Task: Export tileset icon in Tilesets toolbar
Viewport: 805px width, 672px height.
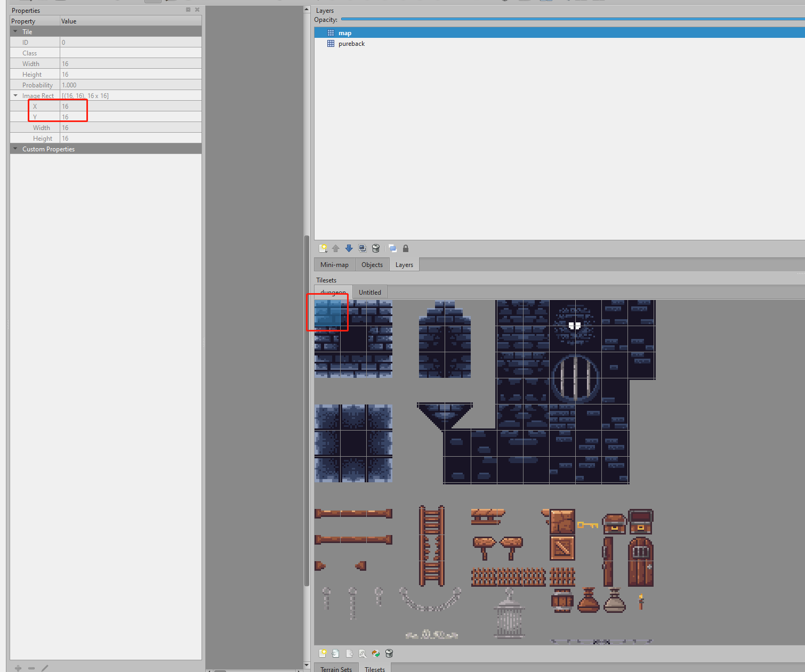Action: tap(349, 653)
